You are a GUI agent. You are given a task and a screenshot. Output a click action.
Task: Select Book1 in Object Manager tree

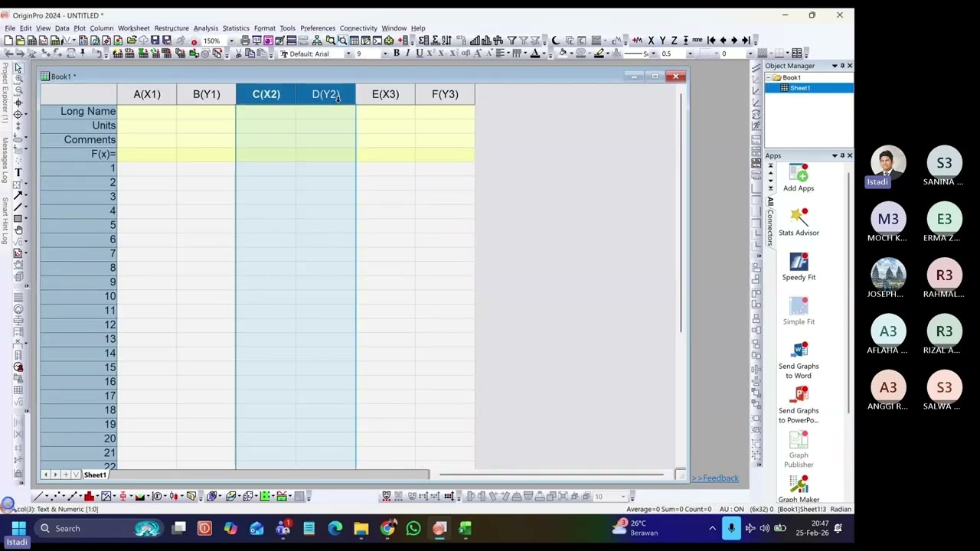click(x=791, y=77)
